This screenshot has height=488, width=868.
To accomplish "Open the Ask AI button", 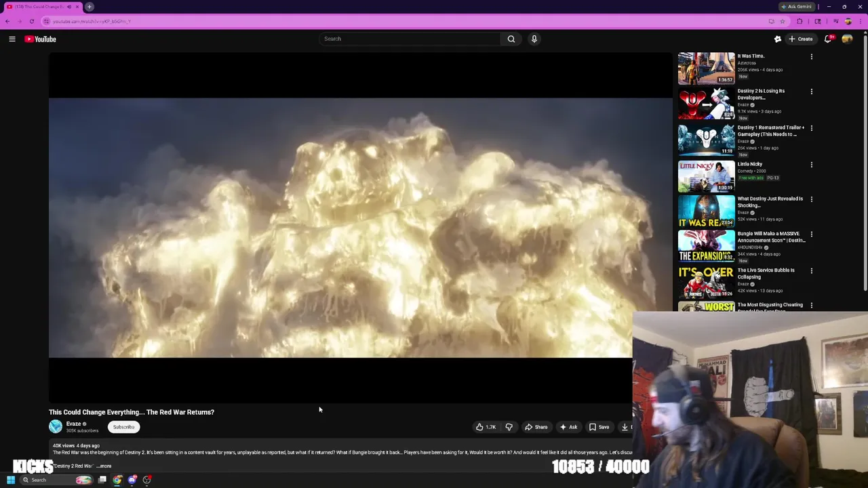I will click(x=568, y=427).
